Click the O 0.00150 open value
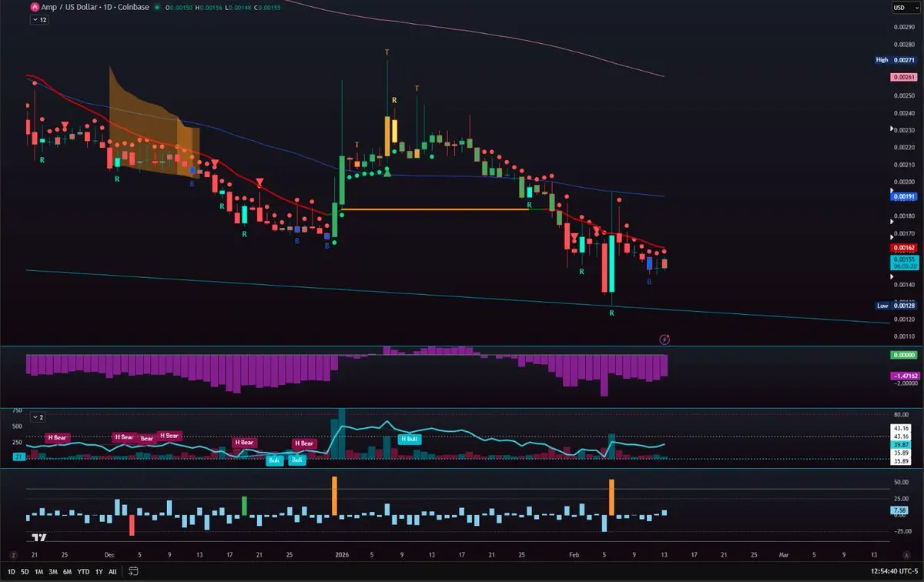 tap(179, 7)
